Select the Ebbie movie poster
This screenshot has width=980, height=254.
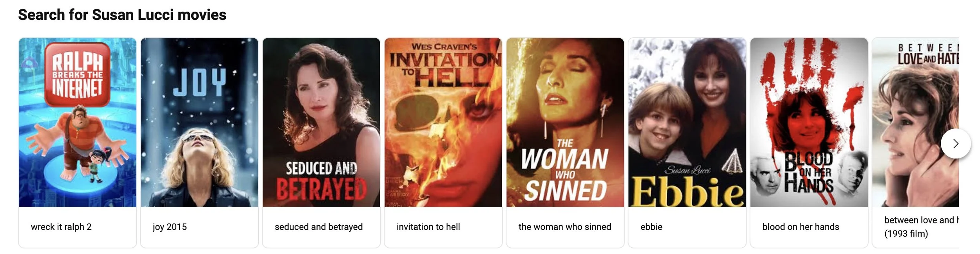tap(687, 122)
